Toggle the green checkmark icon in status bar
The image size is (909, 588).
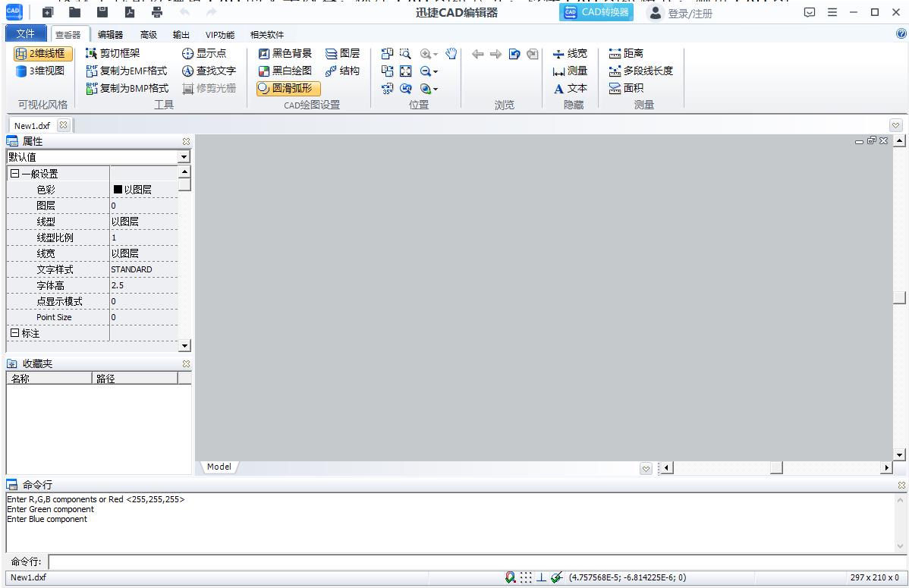click(x=556, y=577)
